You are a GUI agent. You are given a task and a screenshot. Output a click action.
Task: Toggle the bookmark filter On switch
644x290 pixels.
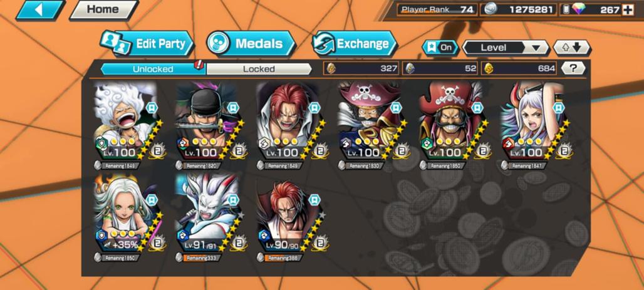click(440, 48)
